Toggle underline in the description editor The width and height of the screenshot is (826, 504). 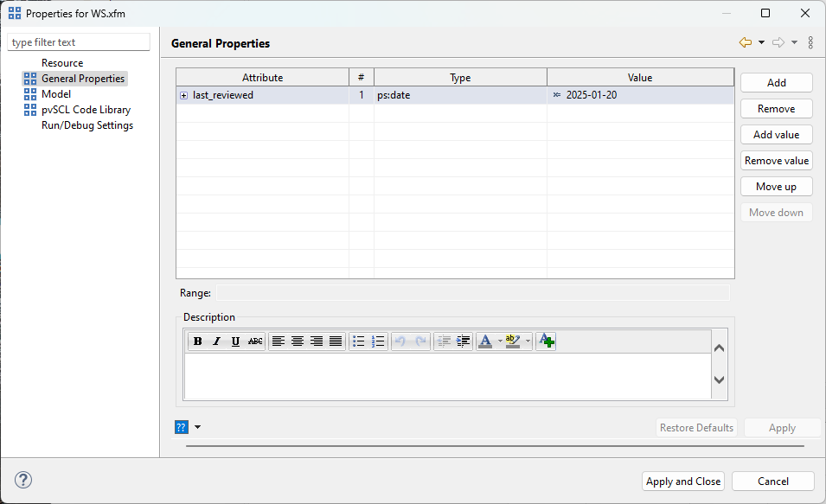234,341
